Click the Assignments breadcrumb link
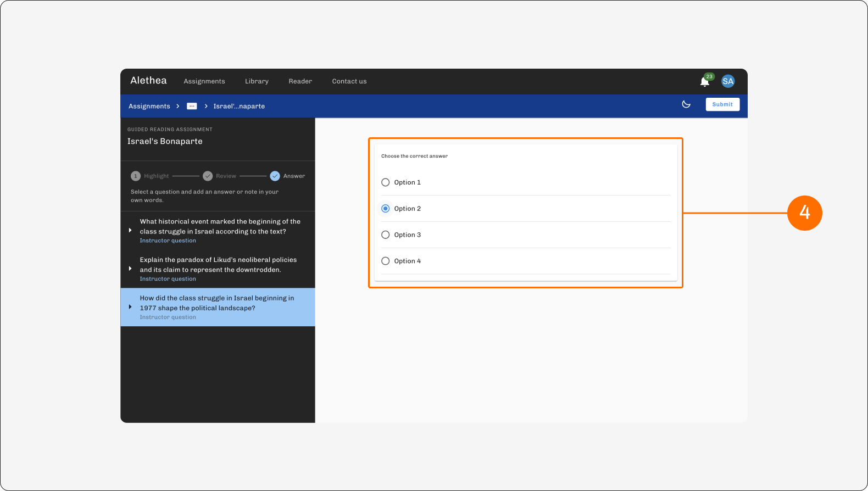The width and height of the screenshot is (868, 491). (x=149, y=106)
